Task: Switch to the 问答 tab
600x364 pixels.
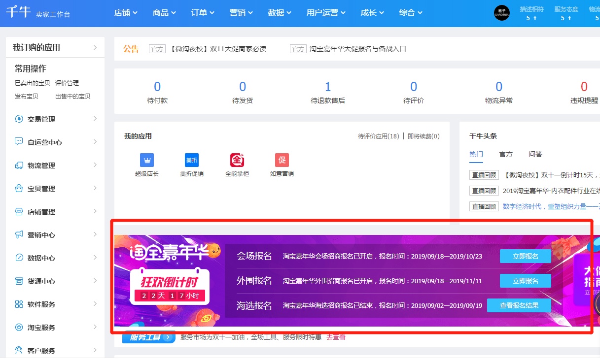Action: coord(535,154)
